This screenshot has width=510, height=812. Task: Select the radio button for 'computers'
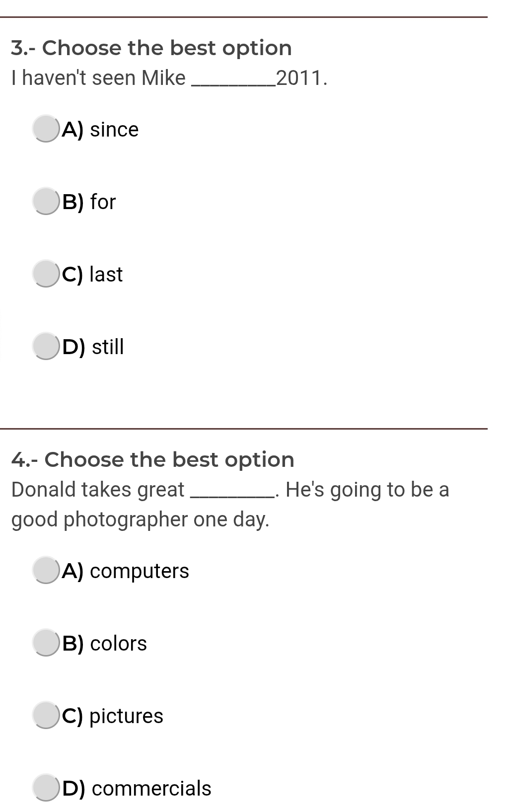pos(46,570)
